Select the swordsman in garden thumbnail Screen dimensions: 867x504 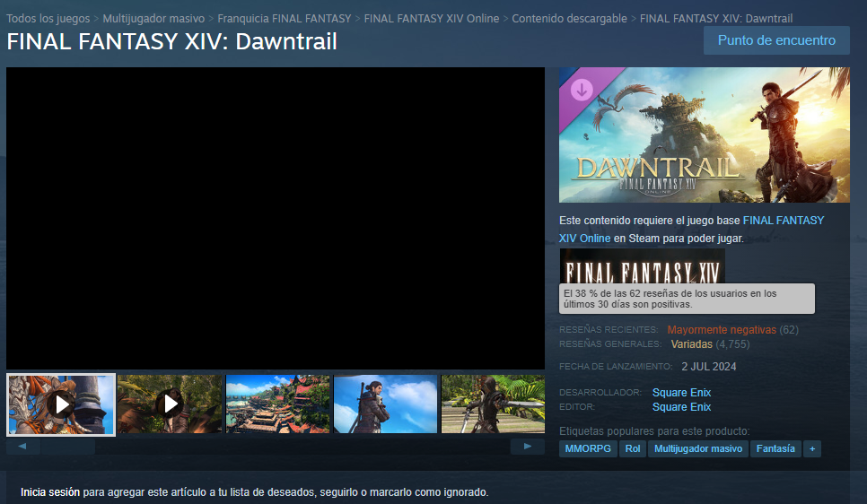coord(494,404)
